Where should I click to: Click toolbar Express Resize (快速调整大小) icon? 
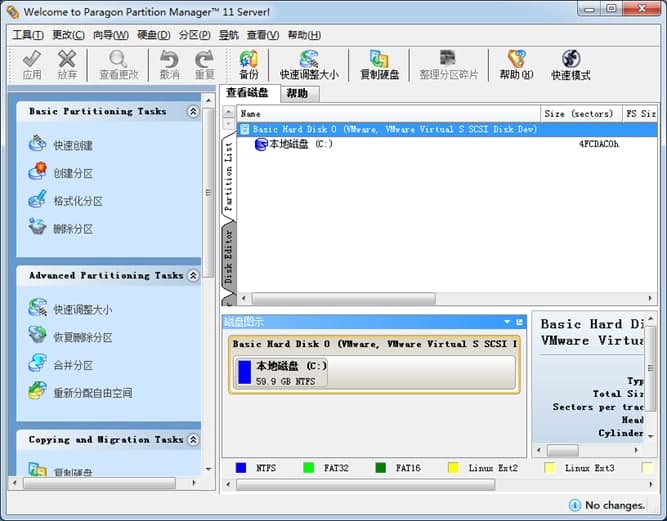pyautogui.click(x=309, y=59)
